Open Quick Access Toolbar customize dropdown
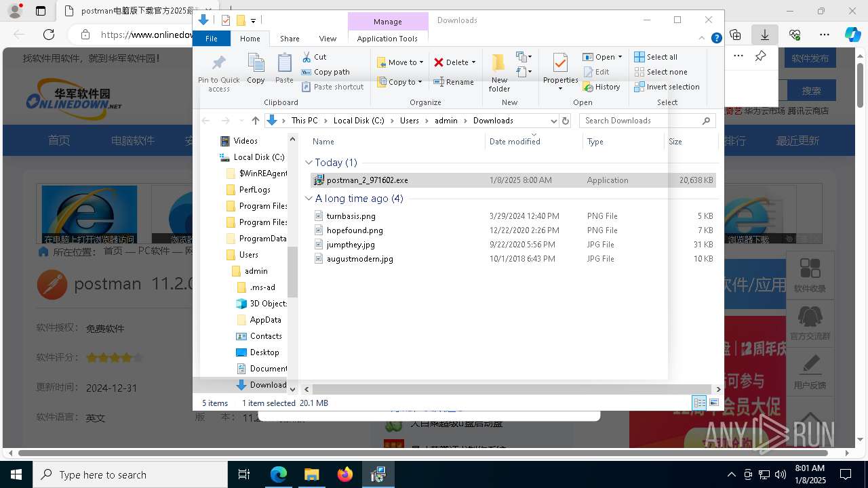868x488 pixels. (x=253, y=21)
